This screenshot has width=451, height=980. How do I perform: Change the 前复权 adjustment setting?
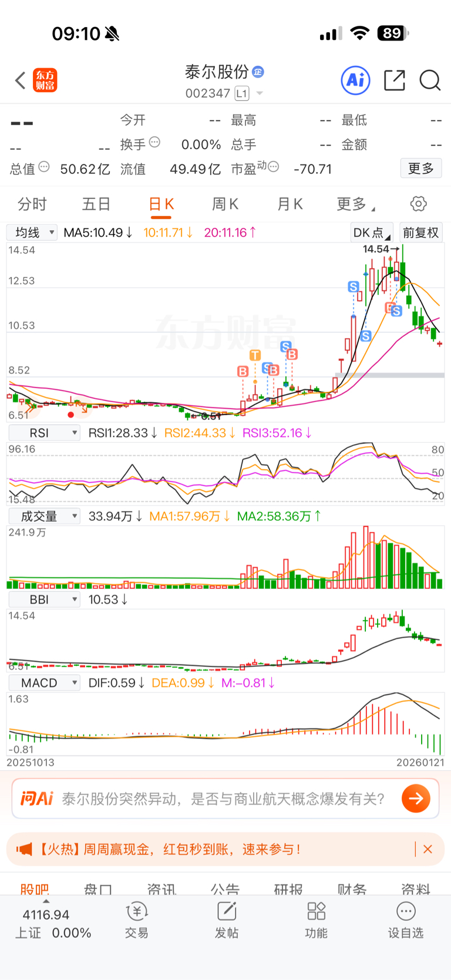[x=420, y=233]
